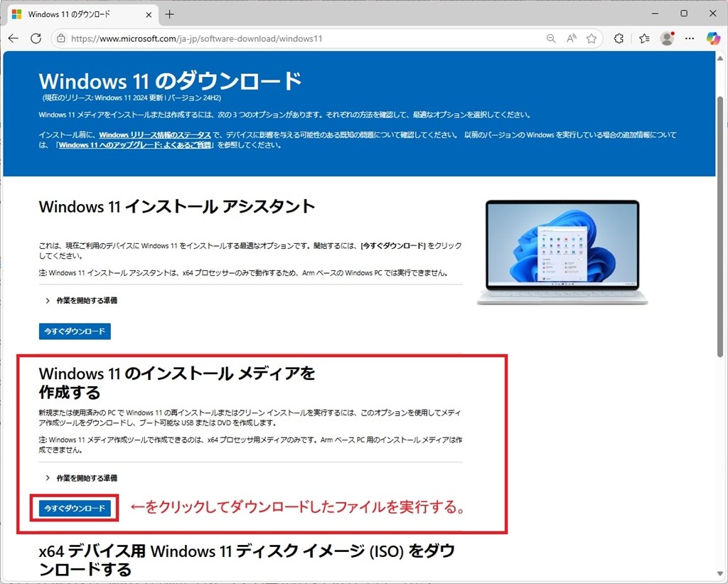The image size is (728, 584).
Task: Open a new tab with the plus button
Action: pyautogui.click(x=169, y=14)
